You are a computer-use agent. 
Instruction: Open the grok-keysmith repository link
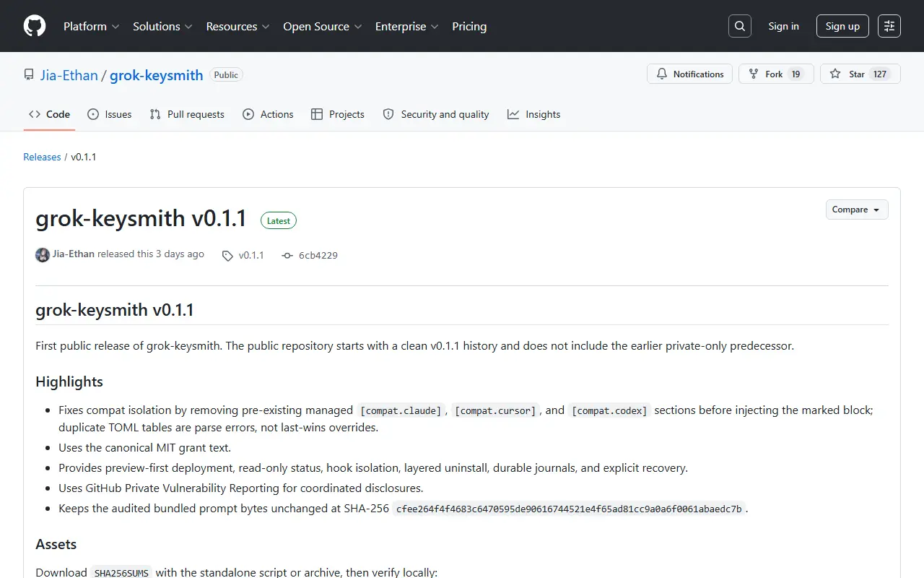157,75
